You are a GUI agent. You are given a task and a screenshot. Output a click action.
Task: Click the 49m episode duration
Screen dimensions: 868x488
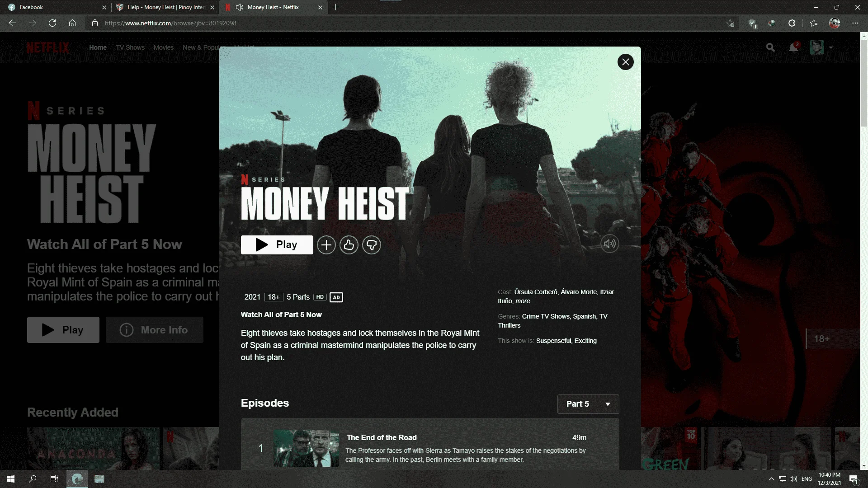pyautogui.click(x=579, y=437)
